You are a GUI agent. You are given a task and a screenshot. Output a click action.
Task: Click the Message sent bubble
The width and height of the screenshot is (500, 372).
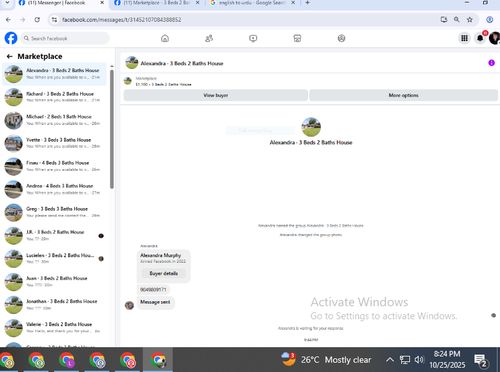[x=155, y=302]
